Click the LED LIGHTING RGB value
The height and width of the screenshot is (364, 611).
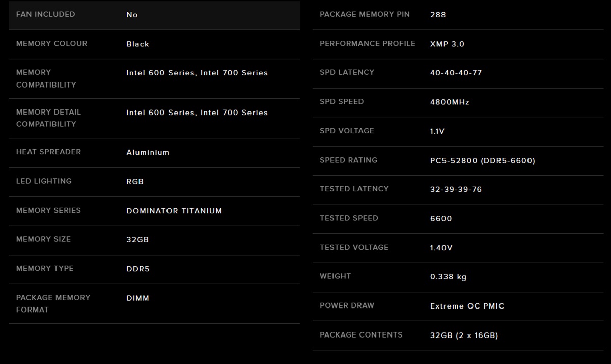point(135,181)
